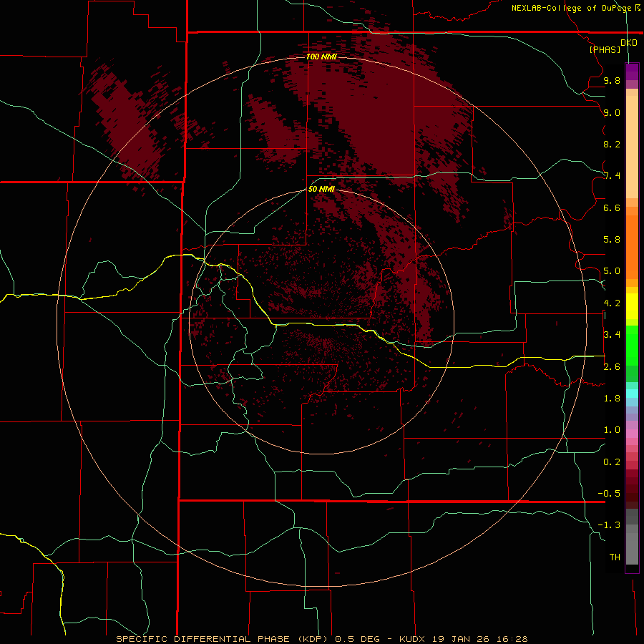Viewport: 644px width, 644px height.
Task: Pick the yellow band of color bar
Action: [632, 306]
